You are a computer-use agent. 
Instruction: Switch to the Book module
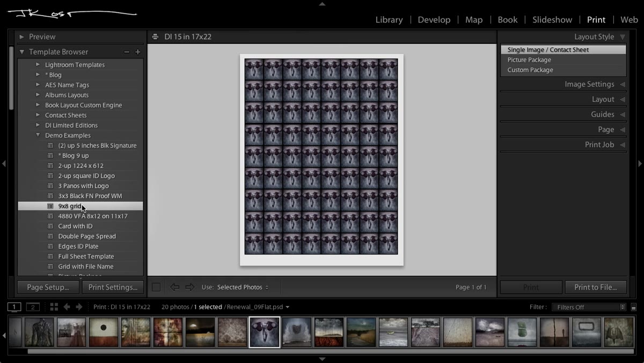coord(507,19)
